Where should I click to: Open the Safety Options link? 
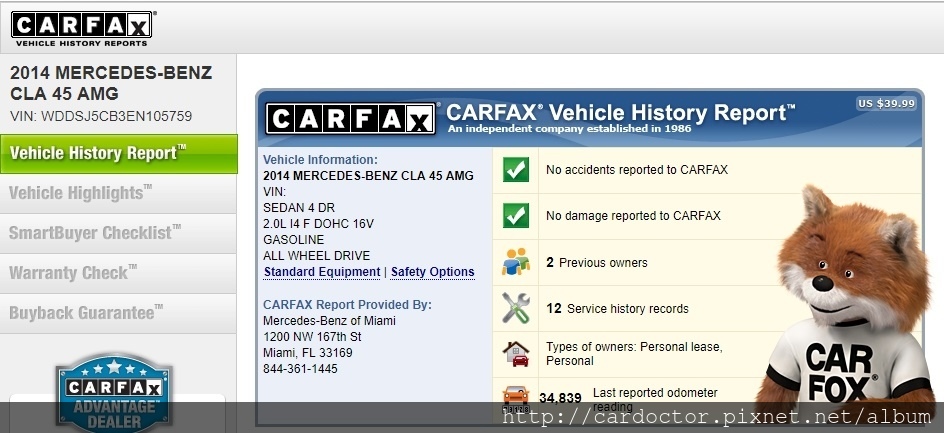pos(433,272)
